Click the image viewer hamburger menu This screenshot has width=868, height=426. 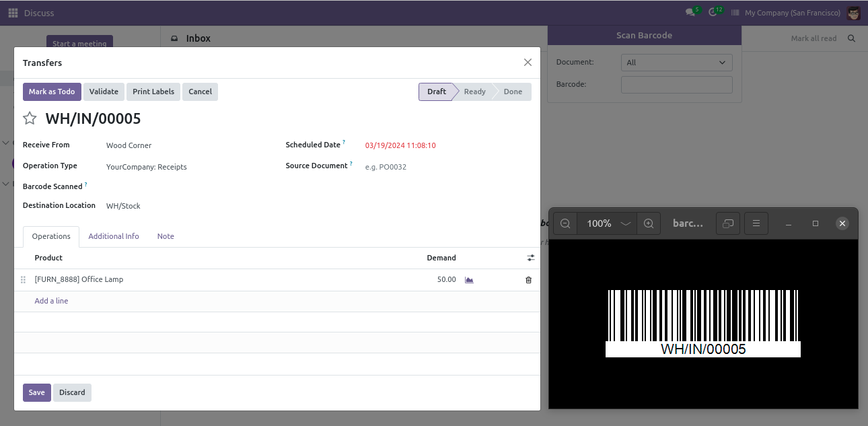756,223
